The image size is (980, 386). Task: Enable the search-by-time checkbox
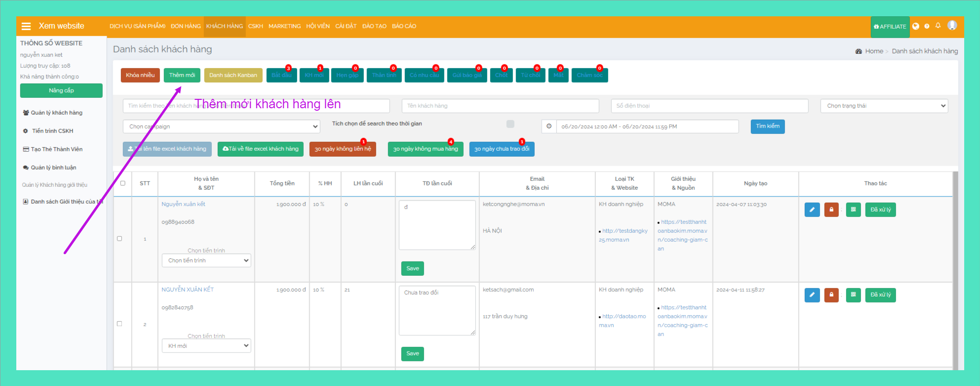510,124
